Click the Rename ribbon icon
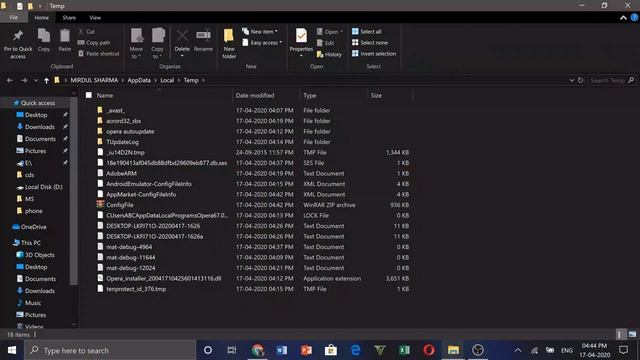The height and width of the screenshot is (360, 640). [203, 36]
